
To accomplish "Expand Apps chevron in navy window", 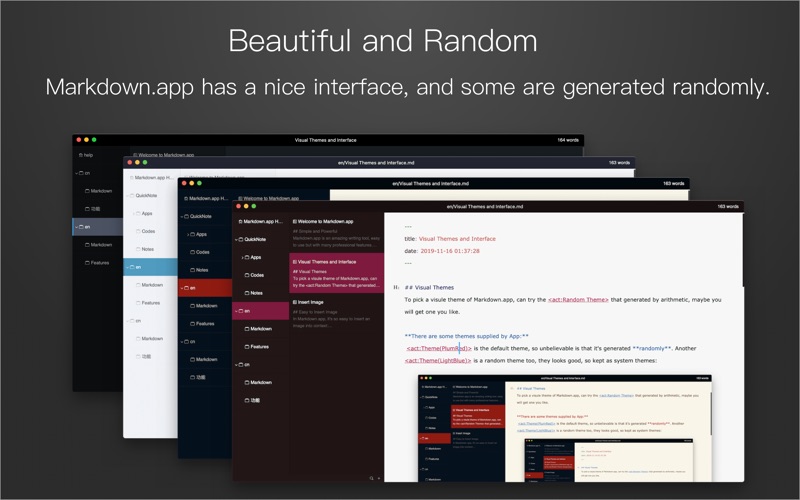I will [188, 234].
